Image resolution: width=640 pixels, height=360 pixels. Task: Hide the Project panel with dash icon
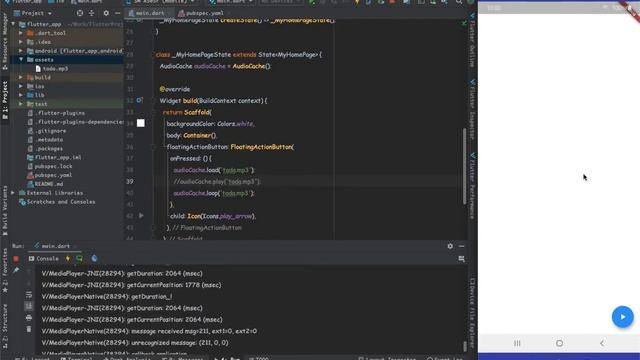point(118,13)
